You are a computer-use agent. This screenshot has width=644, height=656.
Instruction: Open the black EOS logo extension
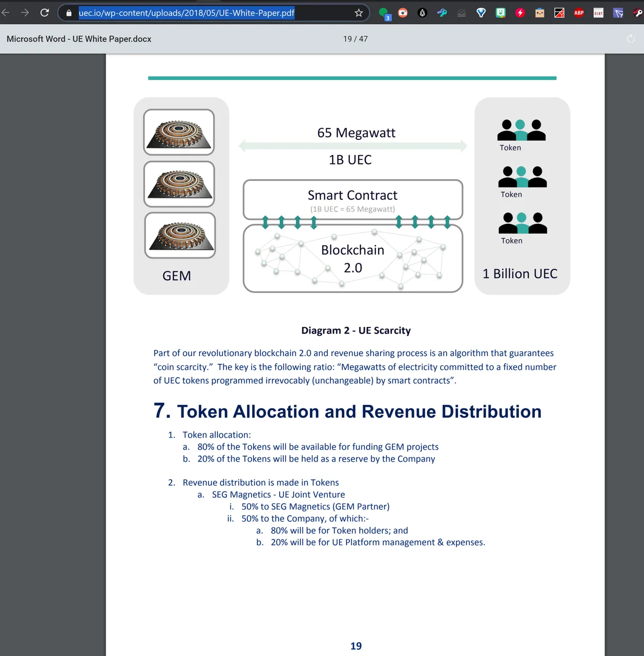point(422,13)
